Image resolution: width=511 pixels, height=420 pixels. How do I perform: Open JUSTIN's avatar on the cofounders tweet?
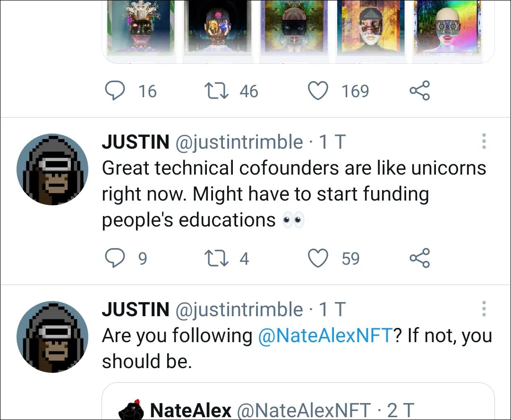point(52,169)
